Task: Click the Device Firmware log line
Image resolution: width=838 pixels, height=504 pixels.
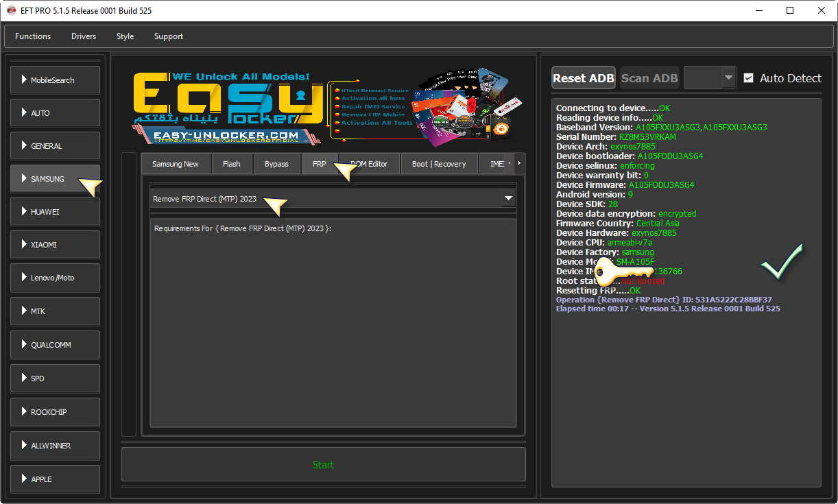Action: pyautogui.click(x=625, y=185)
